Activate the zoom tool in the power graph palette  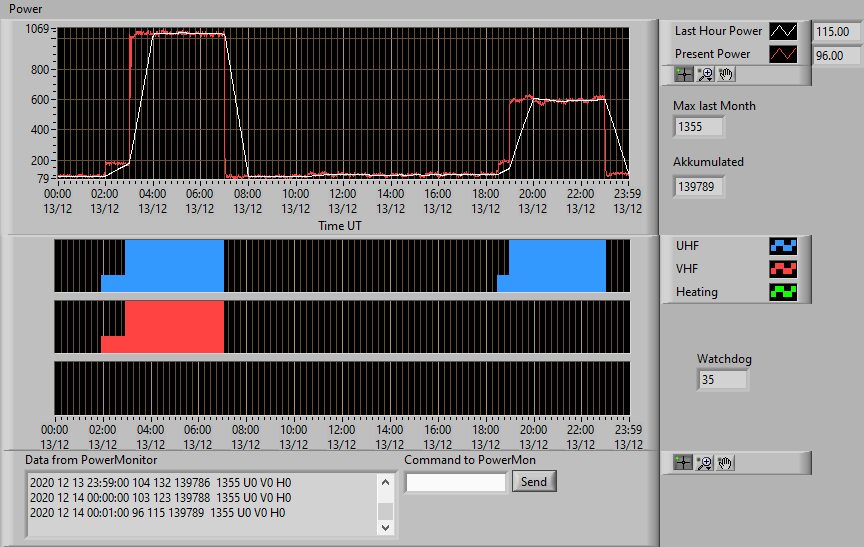(705, 74)
